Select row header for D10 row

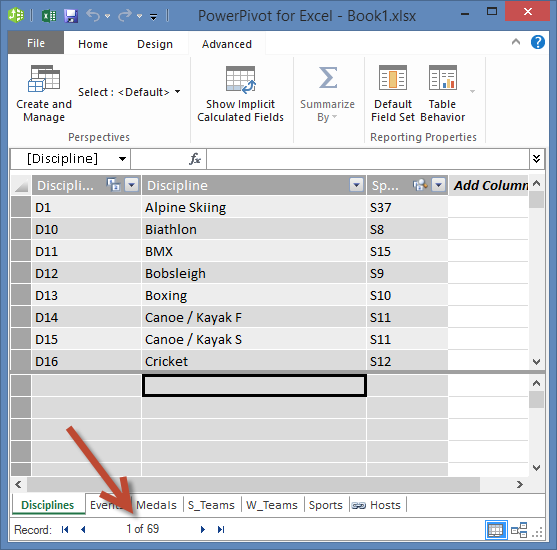(x=21, y=229)
